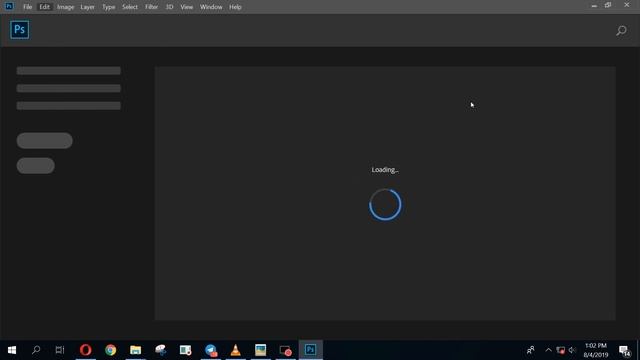Close the Photoshop window
This screenshot has width=640, height=360.
[x=627, y=5]
